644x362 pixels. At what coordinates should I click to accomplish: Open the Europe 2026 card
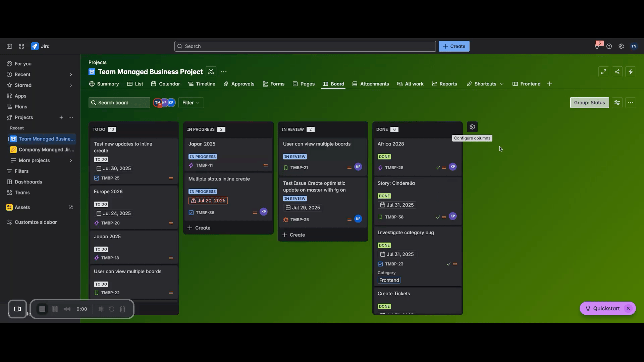click(134, 207)
